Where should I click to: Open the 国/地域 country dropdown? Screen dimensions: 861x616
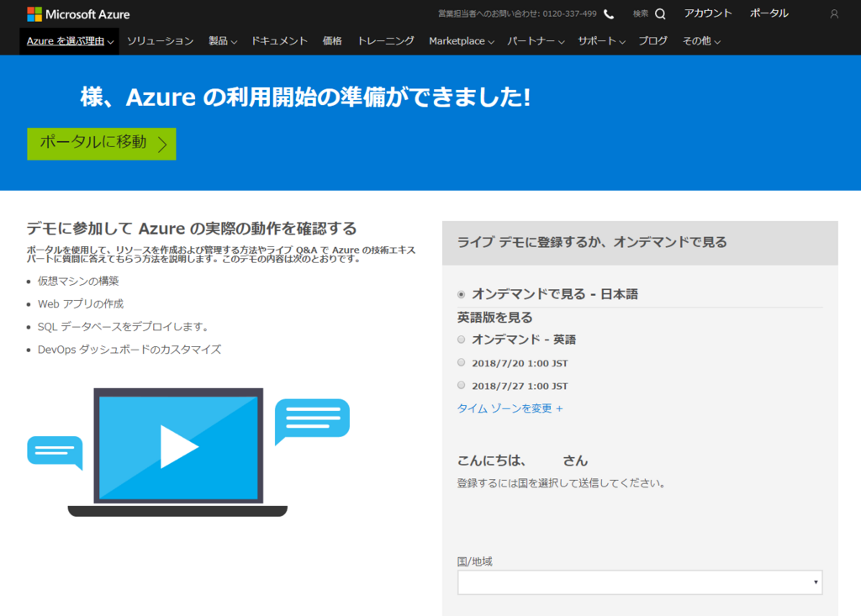(640, 582)
